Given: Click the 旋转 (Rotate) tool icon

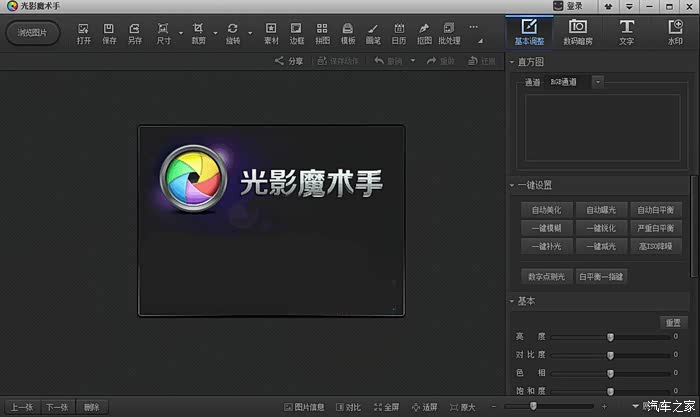Looking at the screenshot, I should (233, 32).
